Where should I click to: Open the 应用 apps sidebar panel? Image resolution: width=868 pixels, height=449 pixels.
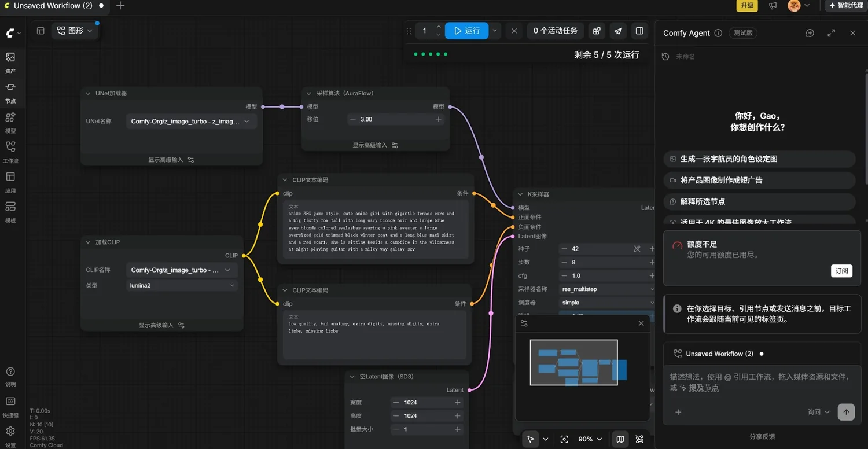(x=10, y=182)
